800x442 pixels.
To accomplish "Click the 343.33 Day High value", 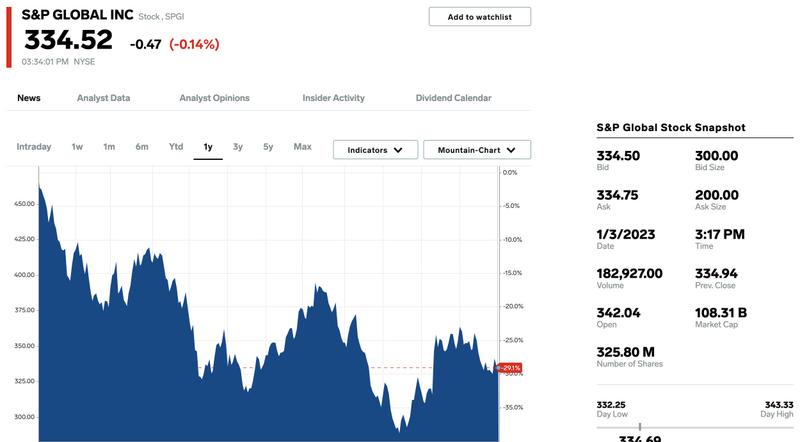I will (779, 405).
